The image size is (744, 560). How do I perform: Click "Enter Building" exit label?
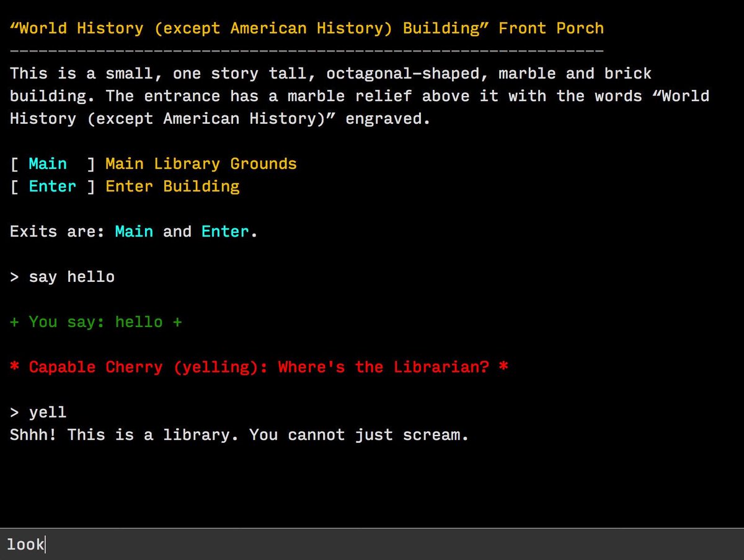click(x=172, y=186)
